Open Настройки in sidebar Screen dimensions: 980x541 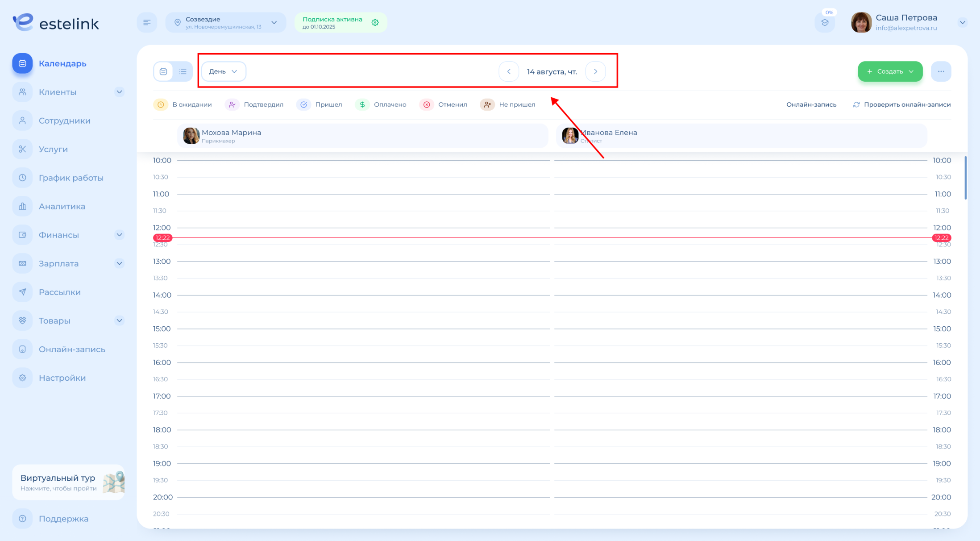click(x=62, y=378)
